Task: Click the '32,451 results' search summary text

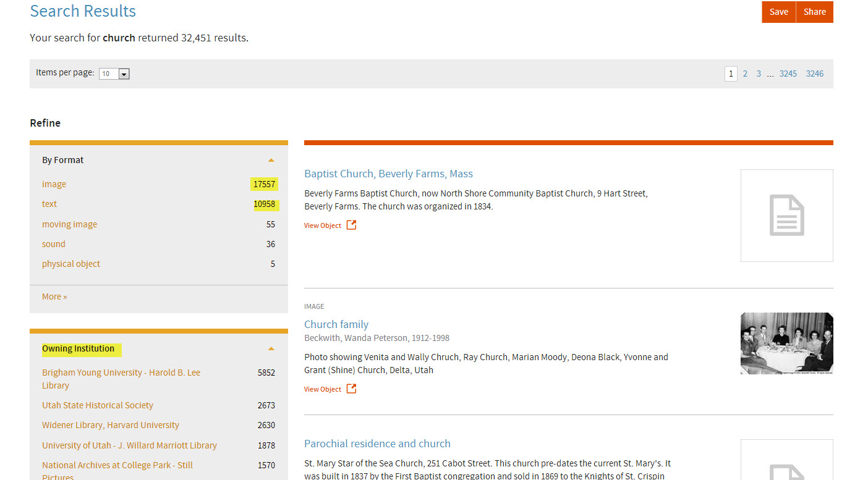Action: click(215, 38)
